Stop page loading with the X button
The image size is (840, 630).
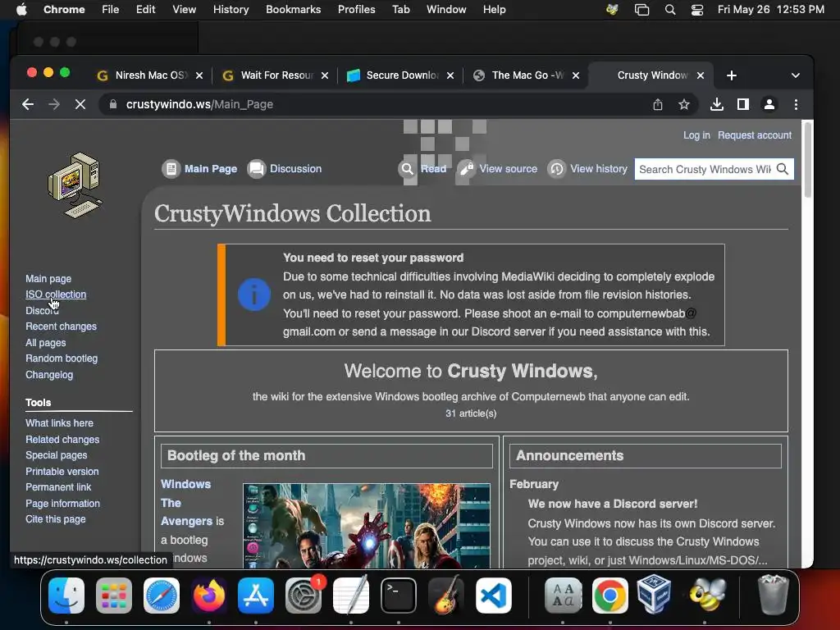80,104
